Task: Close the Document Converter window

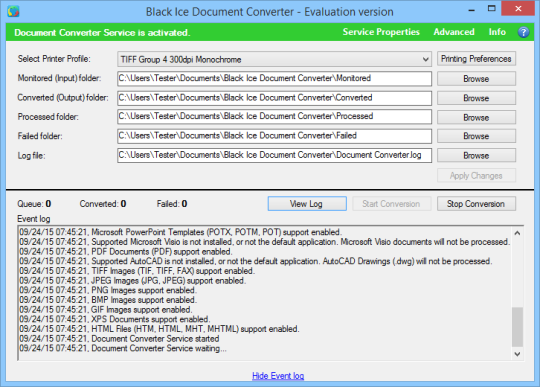Action: click(518, 9)
